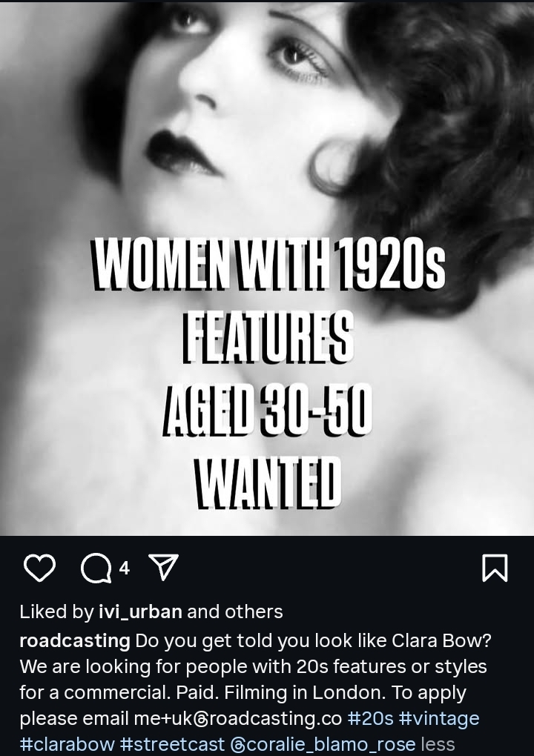Collapse the caption with 'less'

tap(438, 744)
